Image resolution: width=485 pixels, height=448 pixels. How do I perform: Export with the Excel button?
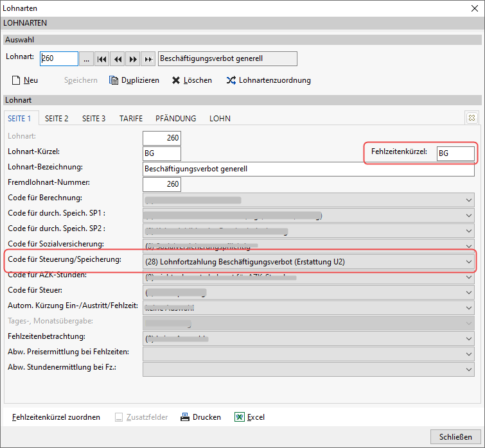coord(250,417)
